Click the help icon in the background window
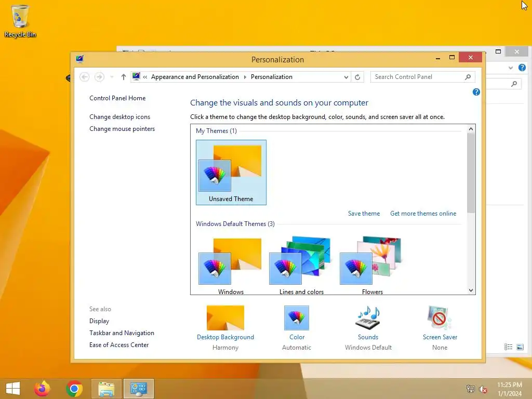532x399 pixels. tap(522, 68)
